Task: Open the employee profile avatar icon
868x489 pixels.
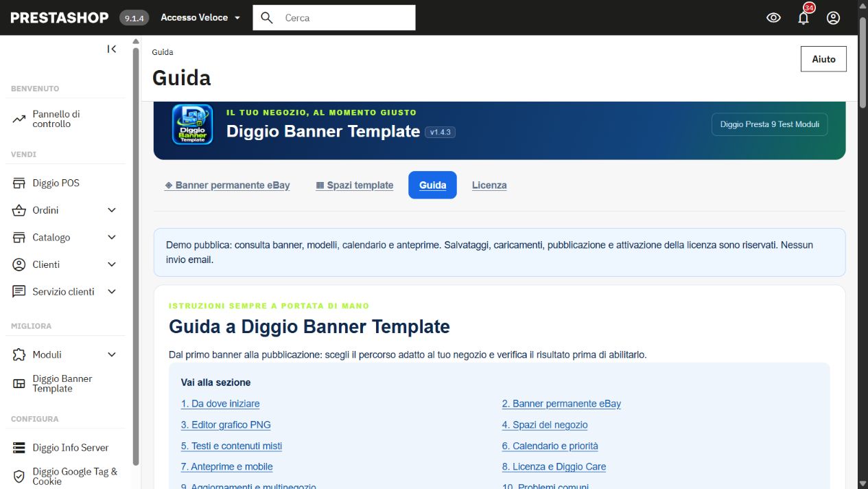Action: [833, 18]
